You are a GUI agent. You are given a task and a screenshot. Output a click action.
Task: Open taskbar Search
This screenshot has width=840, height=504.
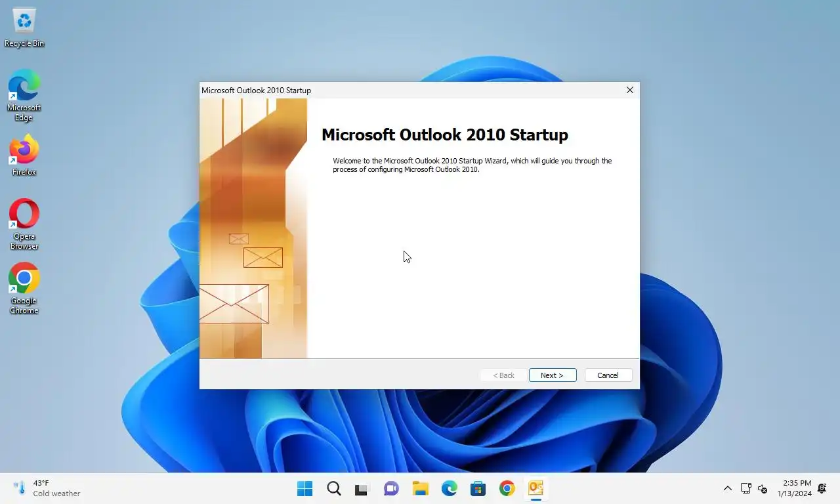pos(333,489)
